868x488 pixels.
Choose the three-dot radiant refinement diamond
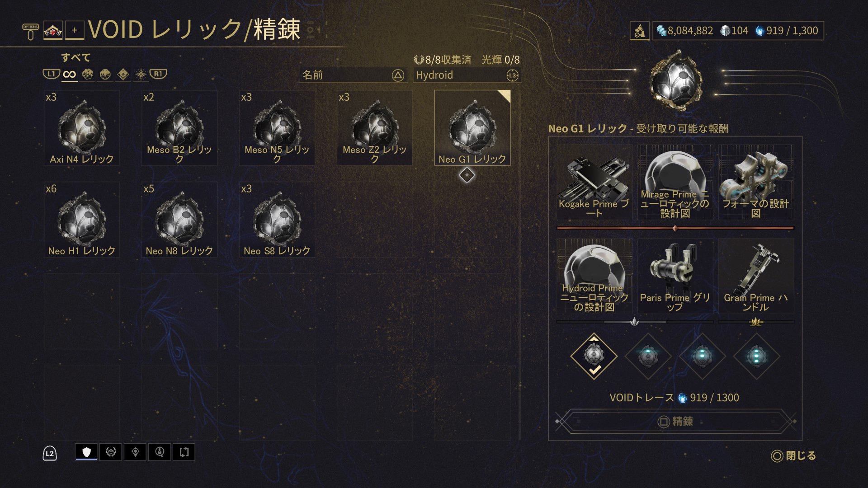pos(756,356)
